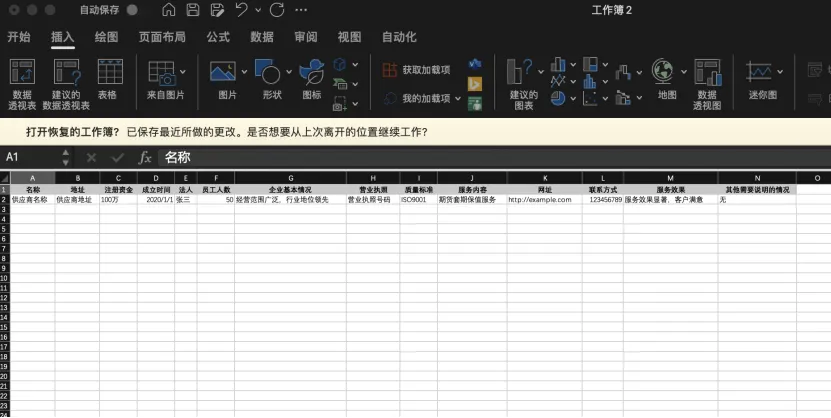Click the People Graph add-in icon
The image size is (831, 418).
tap(475, 104)
